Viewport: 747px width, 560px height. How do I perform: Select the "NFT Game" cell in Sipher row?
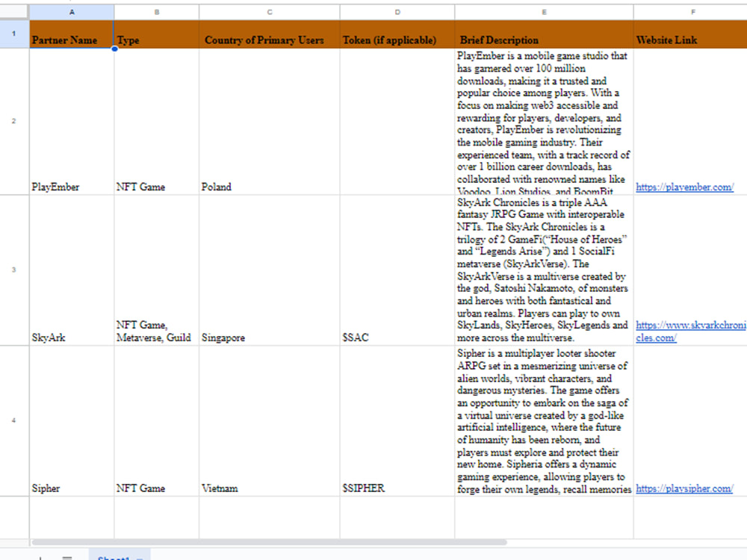click(157, 420)
